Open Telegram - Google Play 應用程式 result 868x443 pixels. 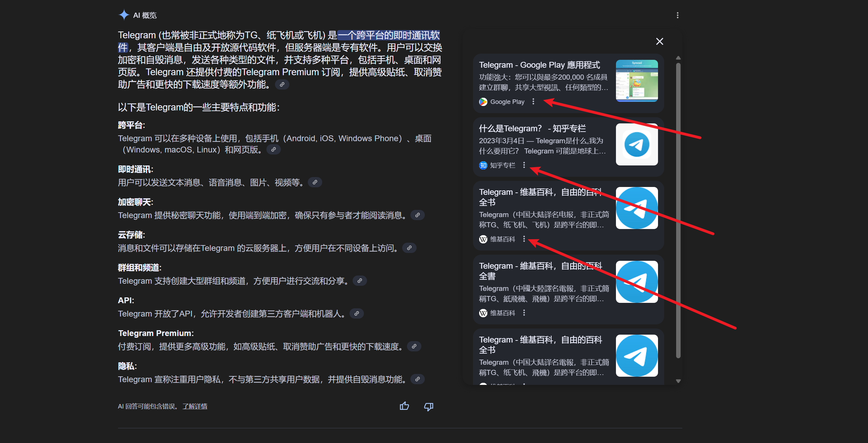pyautogui.click(x=539, y=65)
